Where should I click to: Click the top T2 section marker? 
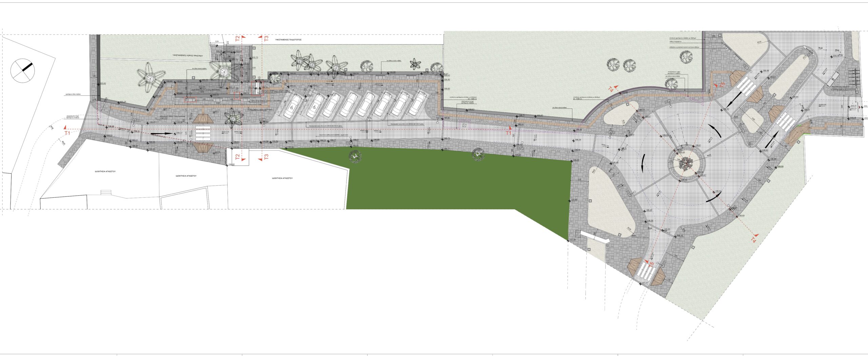click(238, 39)
